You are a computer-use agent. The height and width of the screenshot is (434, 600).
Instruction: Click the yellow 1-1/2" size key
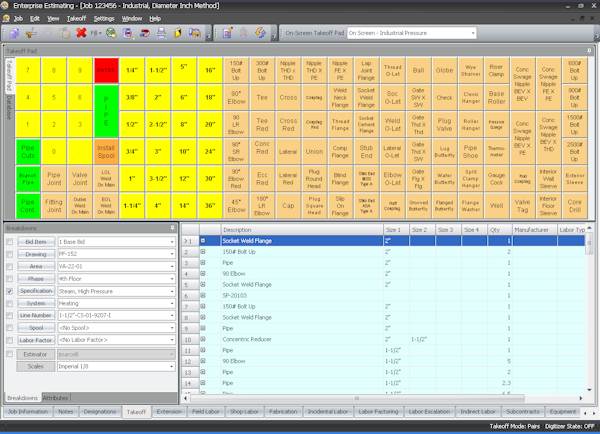158,70
